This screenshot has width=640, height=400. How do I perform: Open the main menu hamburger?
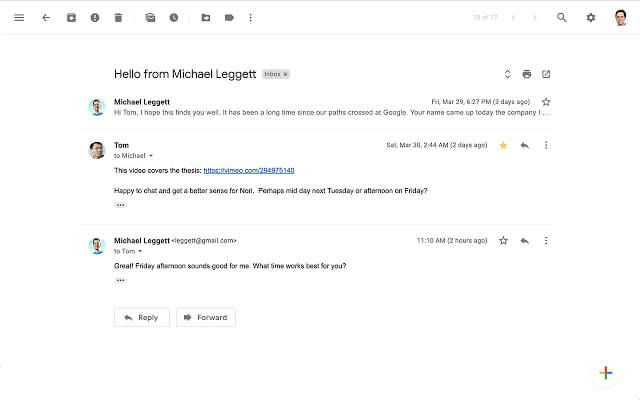[19, 18]
